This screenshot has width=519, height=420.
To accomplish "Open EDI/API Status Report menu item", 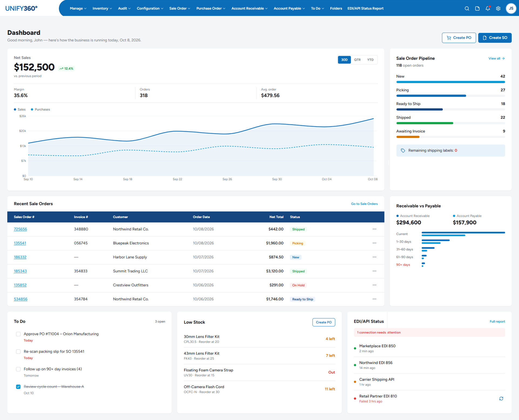I will [365, 8].
